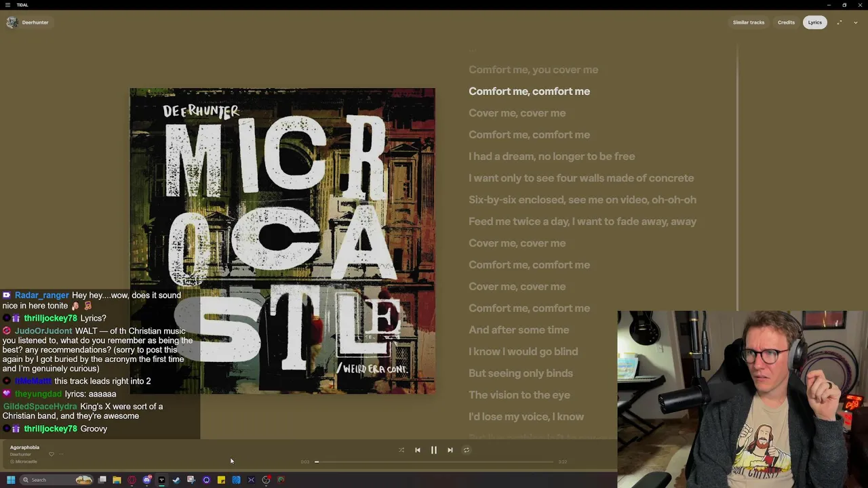
Task: Jump to lyric 'Feed me twice a day'
Action: point(583,222)
